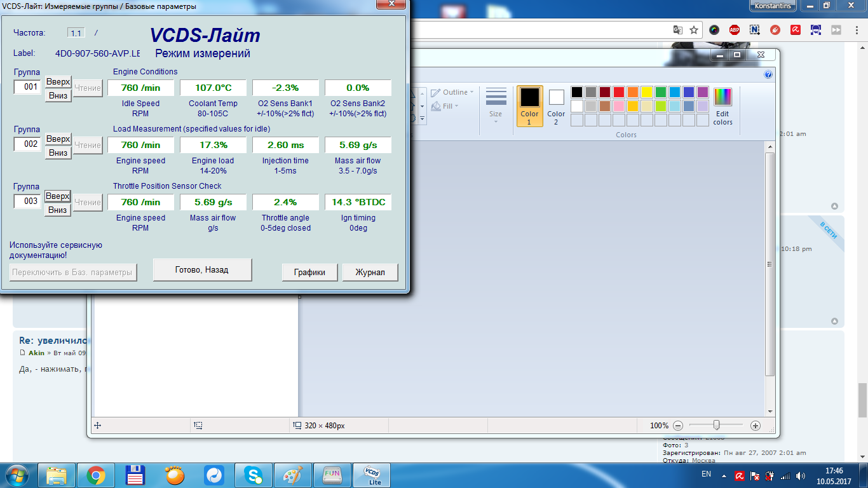Open VCDS Lite from the taskbar

371,475
